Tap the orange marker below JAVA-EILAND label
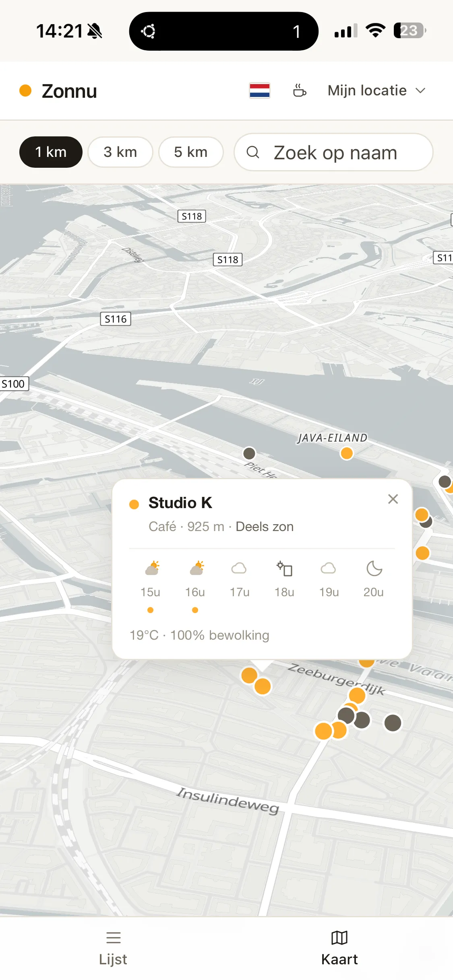Viewport: 453px width, 980px height. [x=347, y=453]
